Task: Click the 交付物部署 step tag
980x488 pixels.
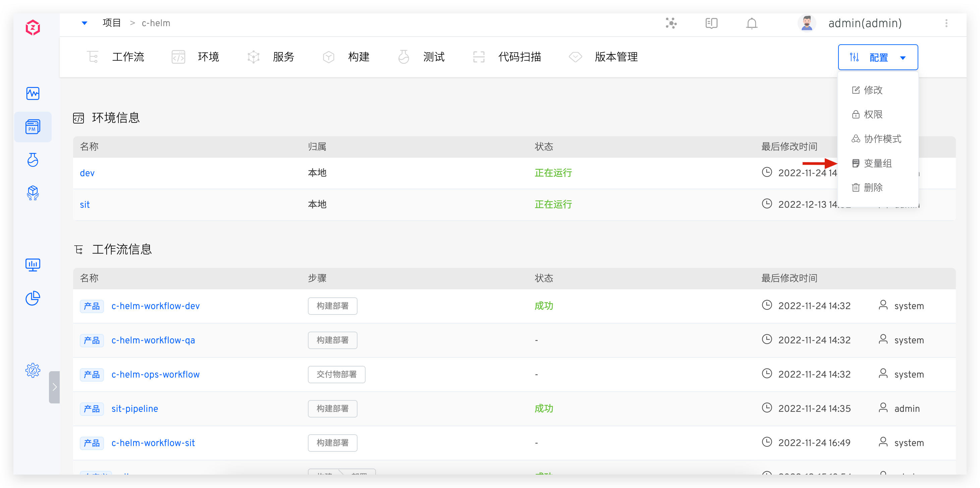Action: (336, 375)
